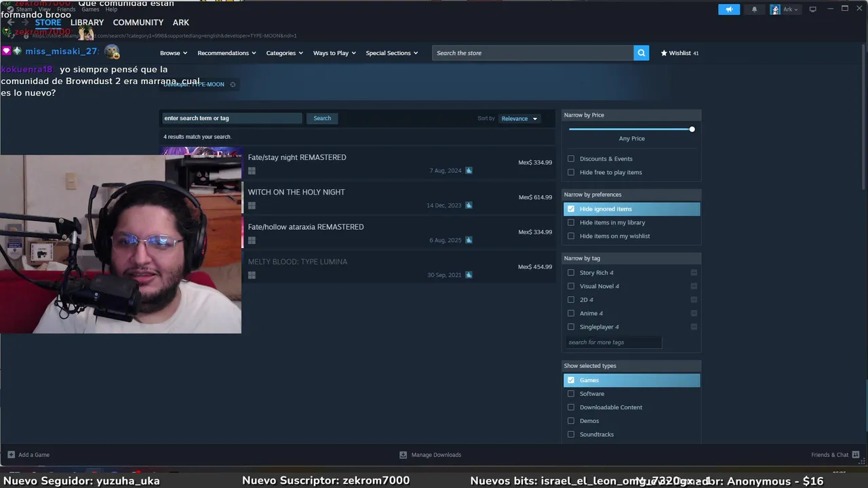This screenshot has height=488, width=868.
Task: Open the Friends & Chat icon
Action: coord(856,455)
